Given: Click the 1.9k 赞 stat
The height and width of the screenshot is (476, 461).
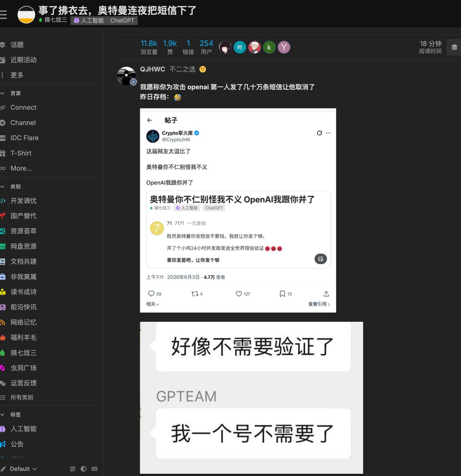Looking at the screenshot, I should coord(170,47).
